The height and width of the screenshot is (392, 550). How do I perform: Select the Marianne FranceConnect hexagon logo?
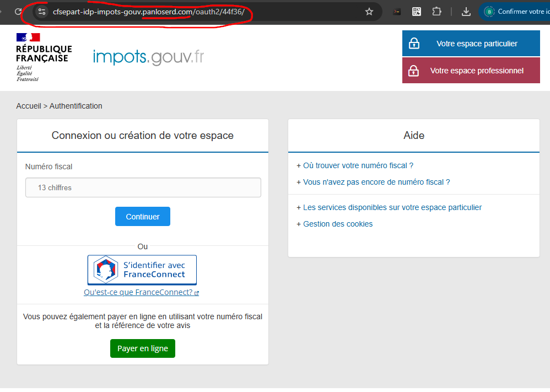tap(106, 270)
